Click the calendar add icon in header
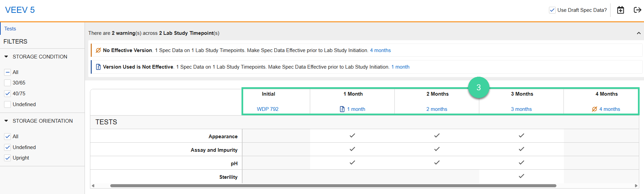Screen dimensions: 644x194 (620, 10)
